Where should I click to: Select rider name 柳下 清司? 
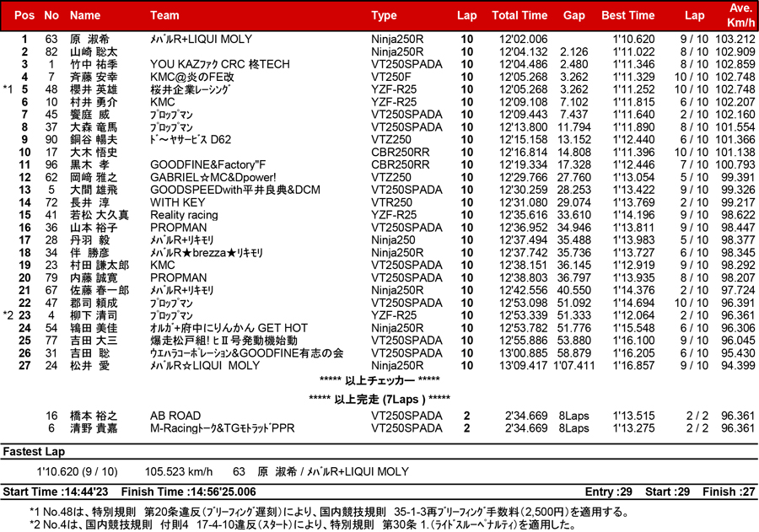tap(94, 315)
